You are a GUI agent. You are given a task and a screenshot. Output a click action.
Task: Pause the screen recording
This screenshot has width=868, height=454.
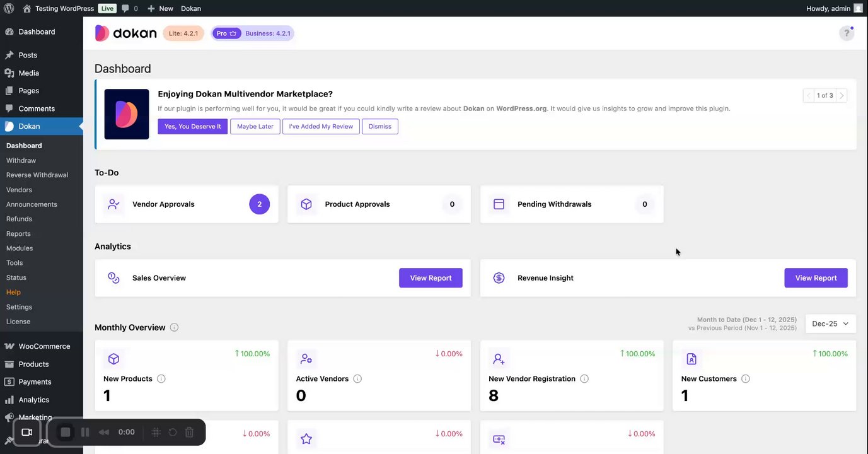[85, 432]
